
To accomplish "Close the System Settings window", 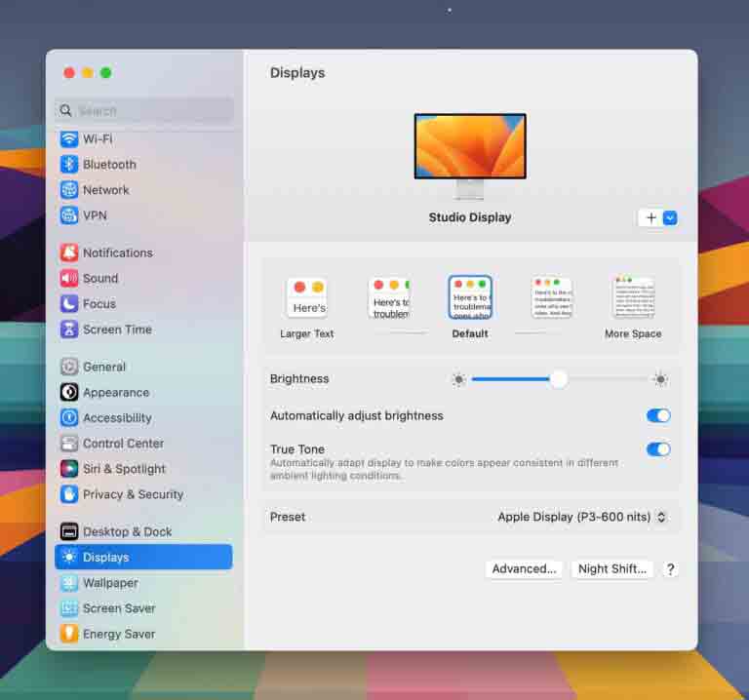I will pos(69,73).
